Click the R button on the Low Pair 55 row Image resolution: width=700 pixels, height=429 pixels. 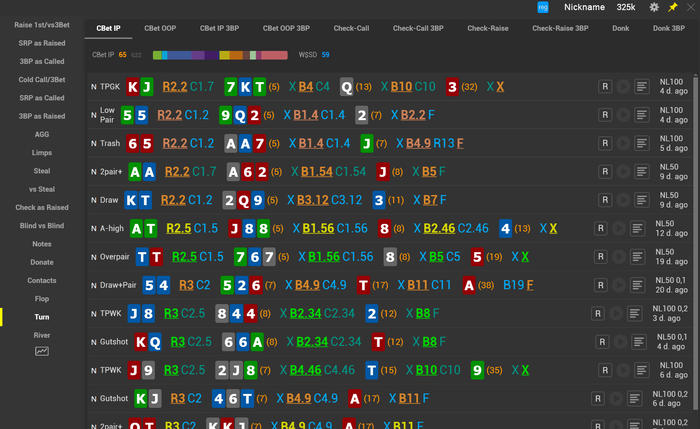tap(605, 115)
